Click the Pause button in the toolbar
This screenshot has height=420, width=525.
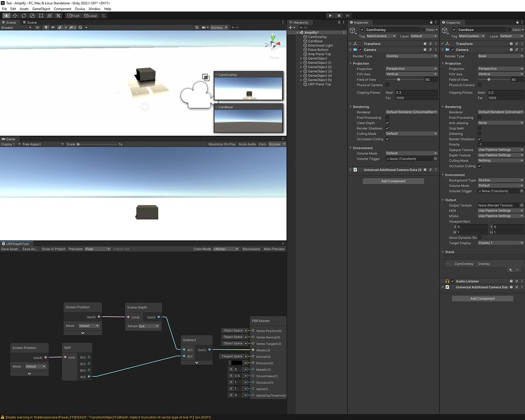point(338,15)
